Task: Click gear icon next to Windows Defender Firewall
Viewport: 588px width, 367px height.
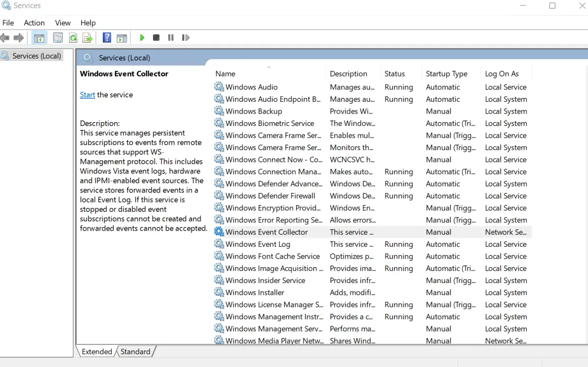Action: point(219,196)
